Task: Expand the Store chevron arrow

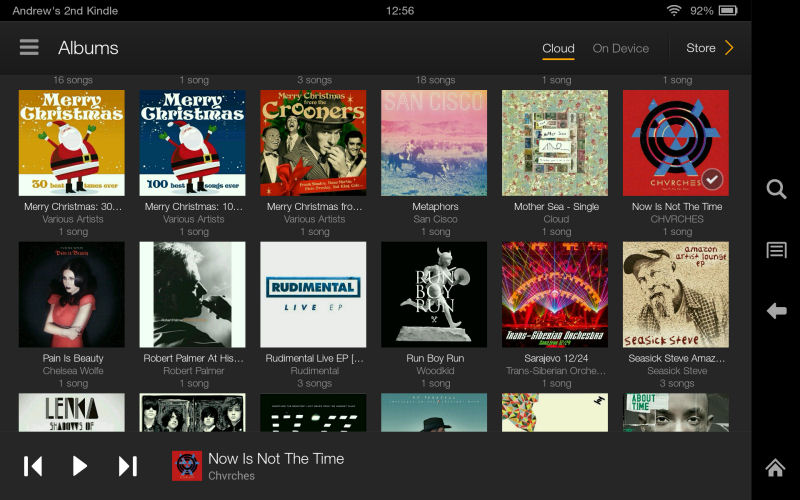Action: click(x=729, y=48)
